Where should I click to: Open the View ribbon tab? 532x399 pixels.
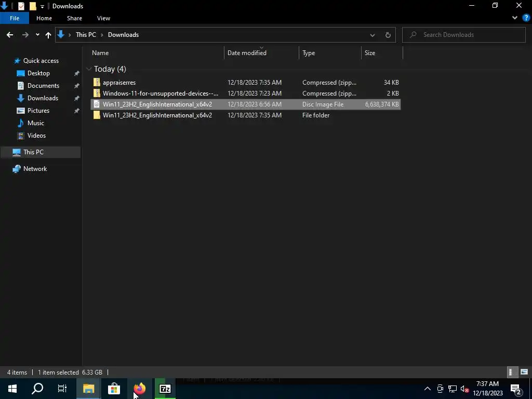tap(103, 18)
